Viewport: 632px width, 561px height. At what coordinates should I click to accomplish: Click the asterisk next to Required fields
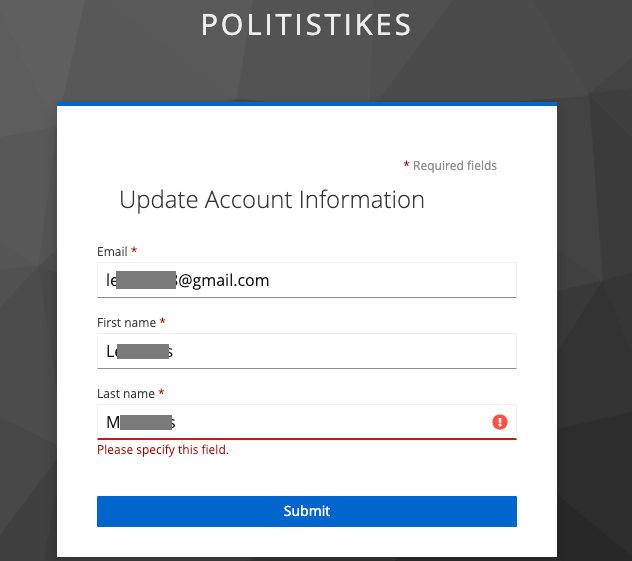[406, 164]
